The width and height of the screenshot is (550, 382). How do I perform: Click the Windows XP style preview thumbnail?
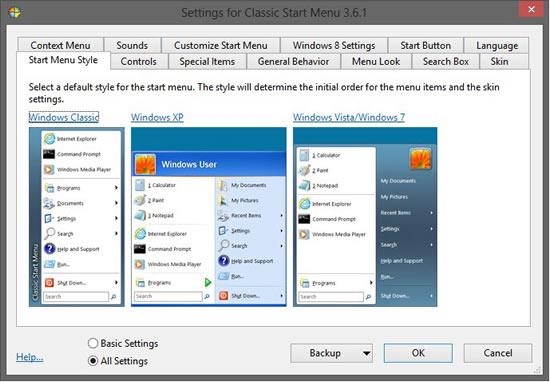pyautogui.click(x=209, y=217)
